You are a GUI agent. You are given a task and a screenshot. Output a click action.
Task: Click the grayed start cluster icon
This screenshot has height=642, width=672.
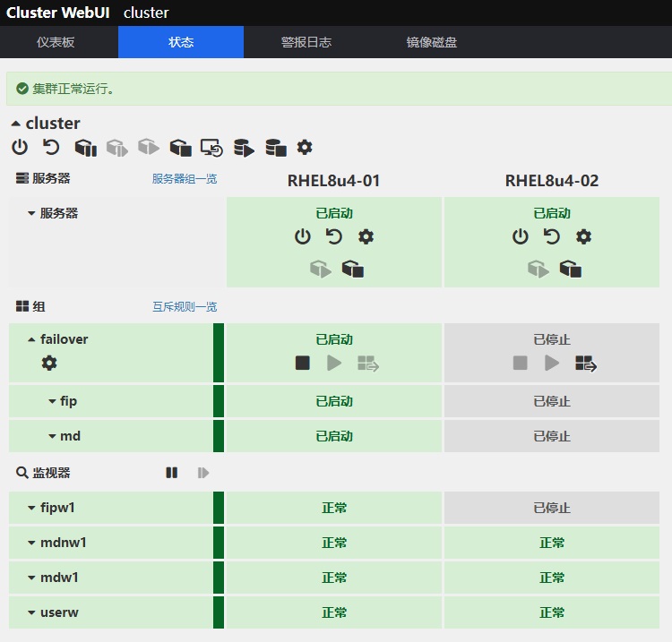pyautogui.click(x=149, y=147)
